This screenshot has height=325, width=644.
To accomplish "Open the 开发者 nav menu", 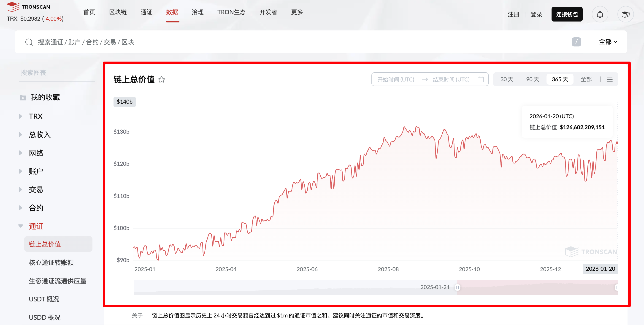I will pos(268,12).
